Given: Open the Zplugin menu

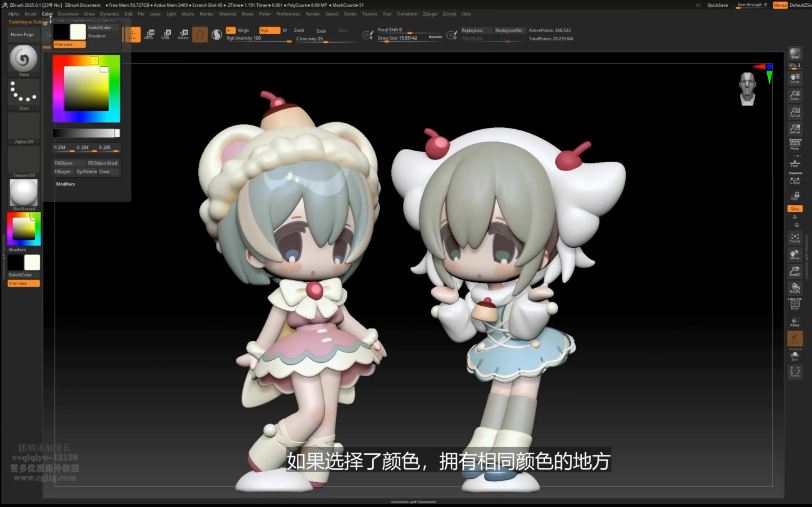Looking at the screenshot, I should pyautogui.click(x=430, y=14).
